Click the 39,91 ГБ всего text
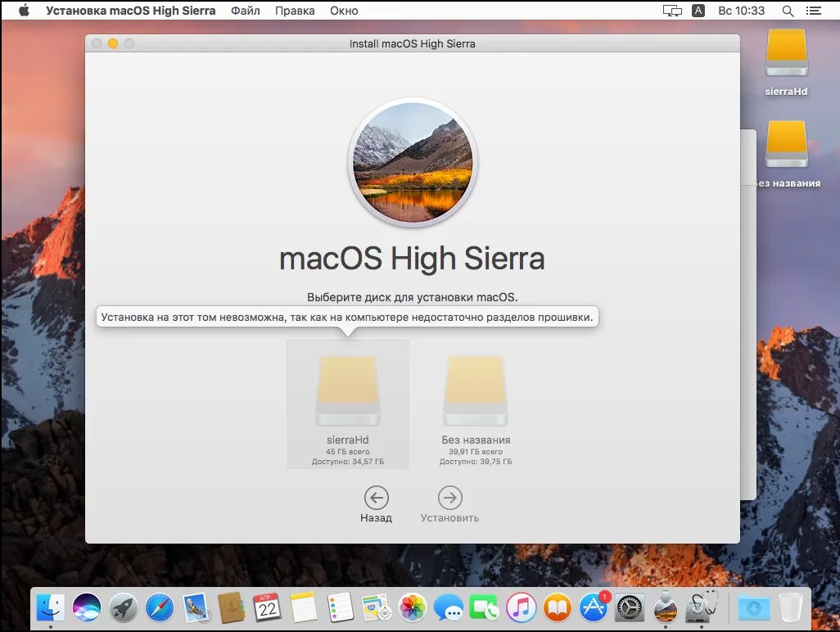This screenshot has height=632, width=840. coord(475,452)
